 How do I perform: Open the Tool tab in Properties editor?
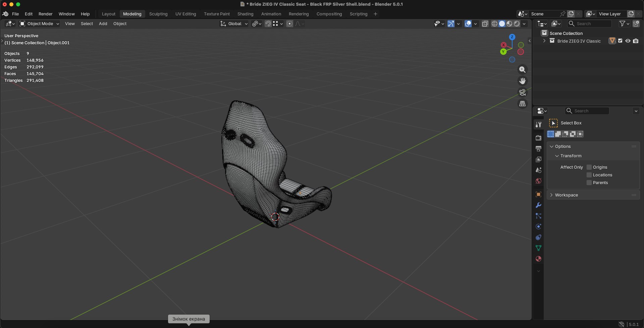click(x=538, y=124)
